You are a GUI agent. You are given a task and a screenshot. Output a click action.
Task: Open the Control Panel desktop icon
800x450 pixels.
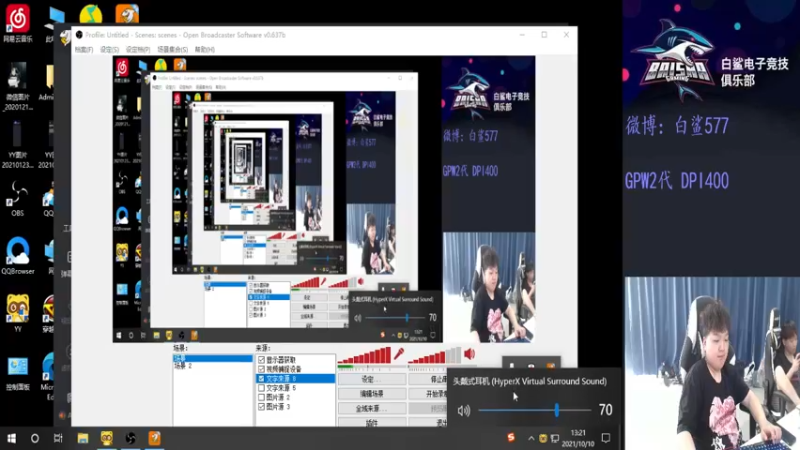pyautogui.click(x=17, y=372)
